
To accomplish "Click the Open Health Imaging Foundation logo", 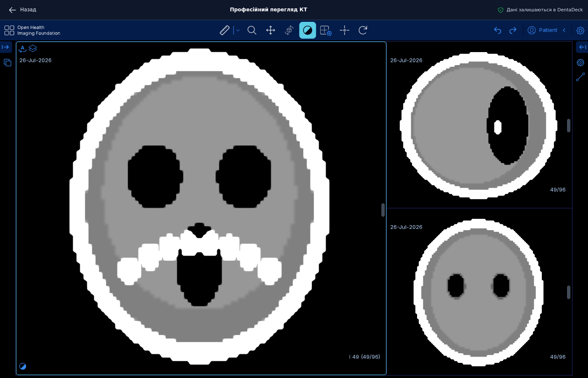I will click(32, 30).
